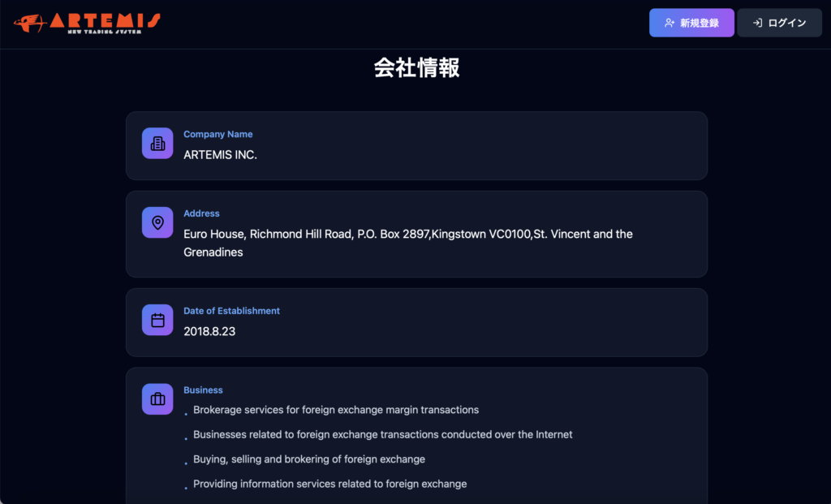Select the Buying, selling and brokering line
This screenshot has height=504, width=831.
309,459
